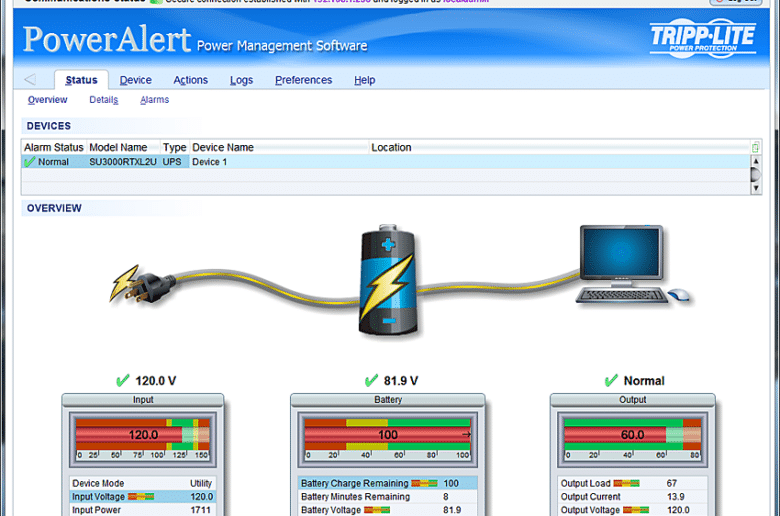This screenshot has width=780, height=516.
Task: Click the Device Name column header
Action: (279, 147)
